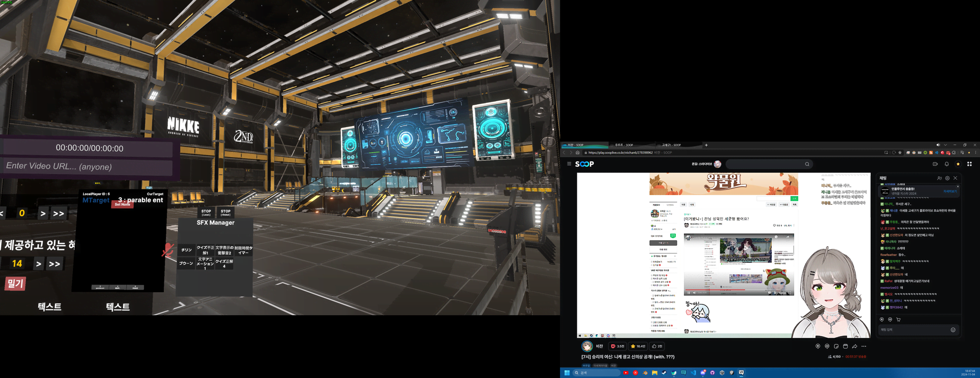The image size is (980, 378).
Task: Click the 16.4만 favorite star button
Action: (638, 346)
